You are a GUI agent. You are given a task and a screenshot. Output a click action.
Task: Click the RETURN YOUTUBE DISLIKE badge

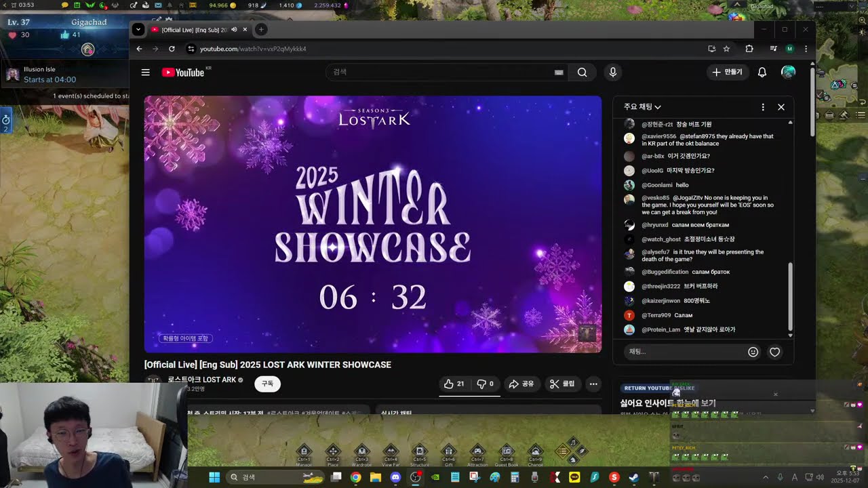click(x=660, y=388)
